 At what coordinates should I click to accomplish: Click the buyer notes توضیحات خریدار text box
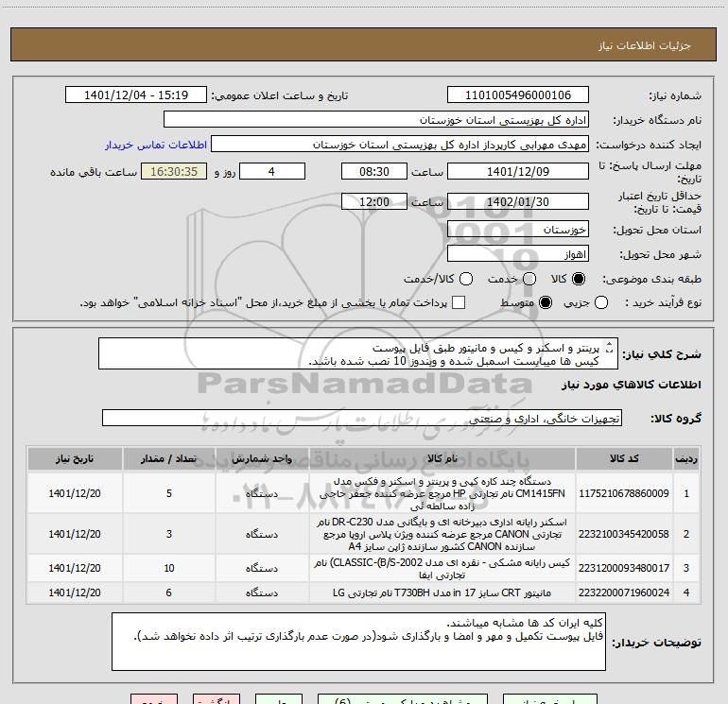358,642
